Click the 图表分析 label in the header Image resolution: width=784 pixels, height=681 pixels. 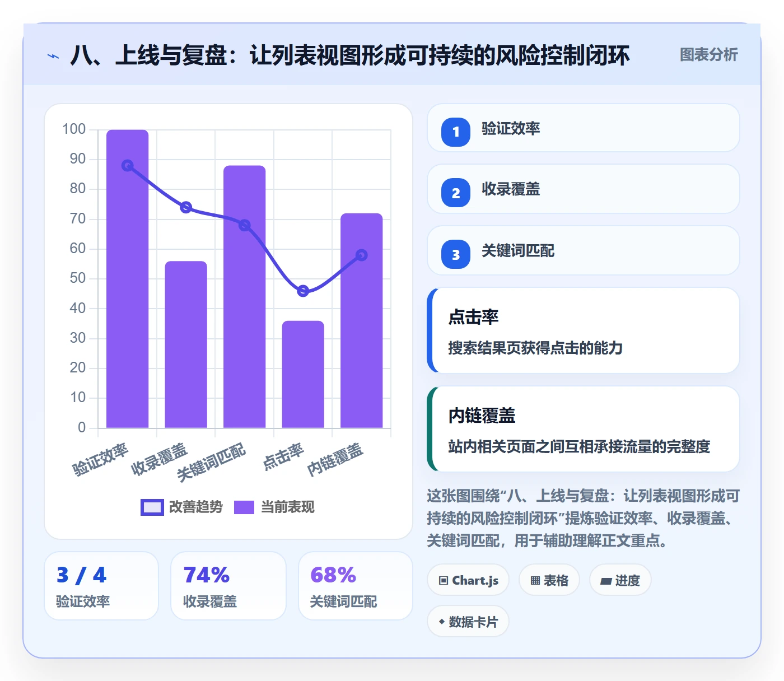click(x=708, y=54)
